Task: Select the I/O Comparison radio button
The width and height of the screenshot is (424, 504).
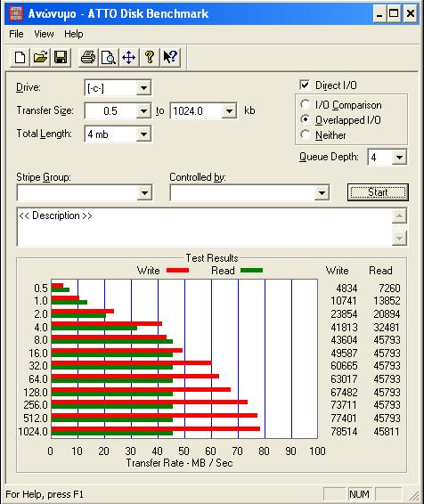Action: (x=305, y=104)
